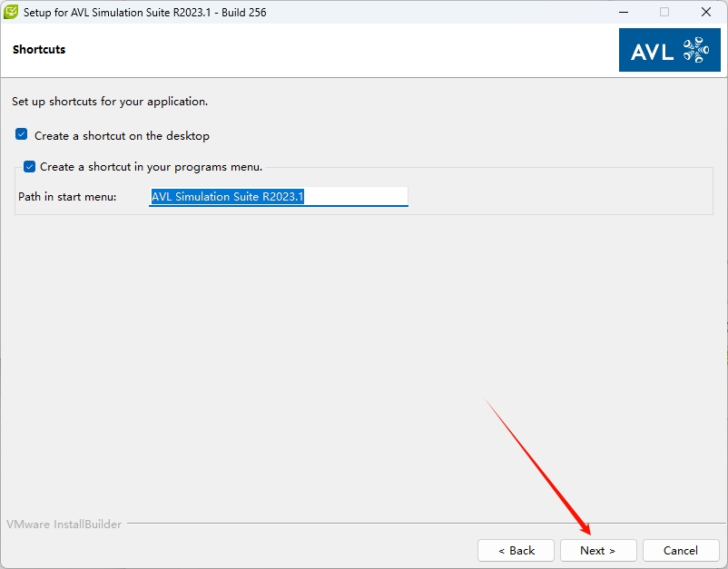Screen dimensions: 728x569
Task: Click the 'Path in start menu:' label
Action: point(67,197)
